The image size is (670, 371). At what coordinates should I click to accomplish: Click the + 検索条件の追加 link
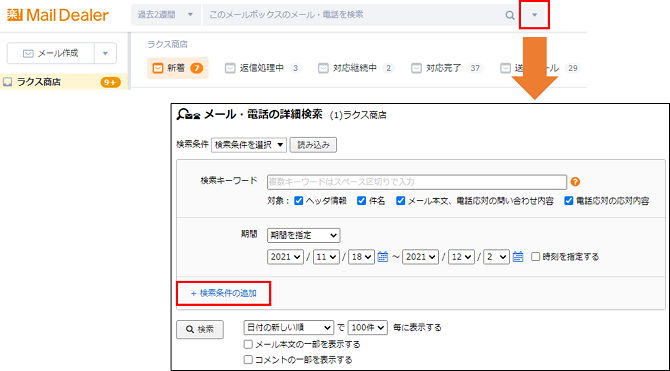pyautogui.click(x=223, y=294)
